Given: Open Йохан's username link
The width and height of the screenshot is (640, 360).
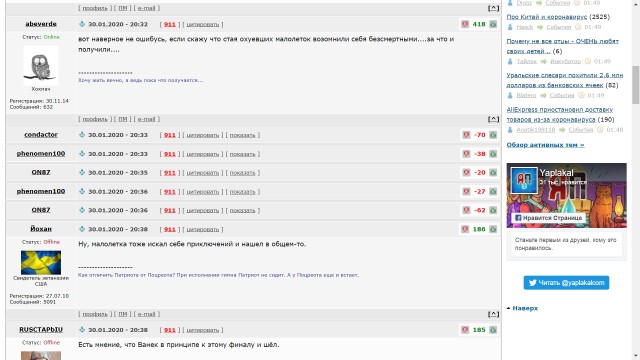Looking at the screenshot, I should [41, 229].
